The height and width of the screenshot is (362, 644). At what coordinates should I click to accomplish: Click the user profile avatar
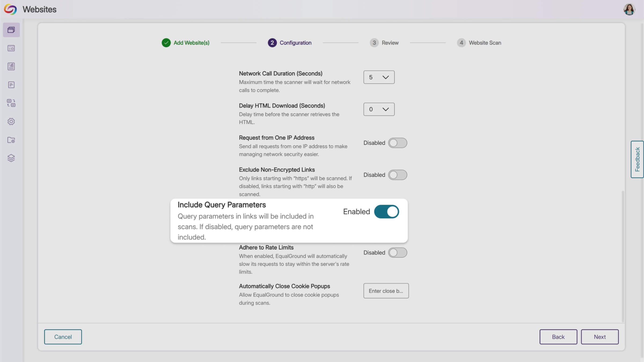629,10
